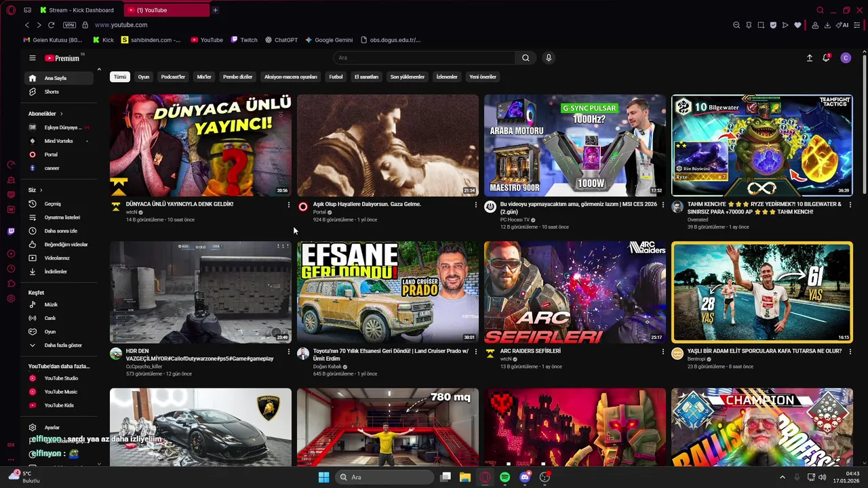Start voice search with microphone icon
868x488 pixels.
coord(549,58)
